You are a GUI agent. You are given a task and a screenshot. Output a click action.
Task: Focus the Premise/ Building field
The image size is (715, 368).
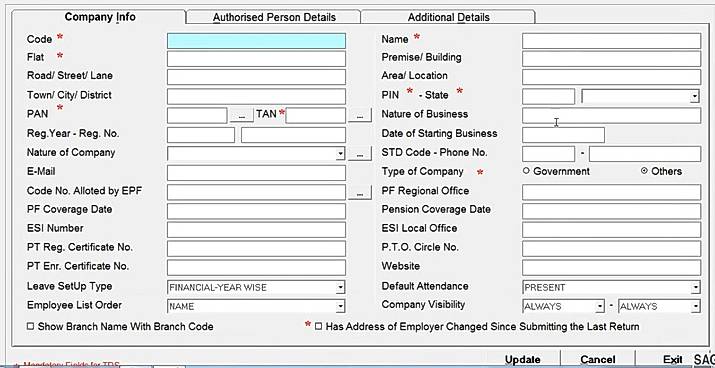611,59
